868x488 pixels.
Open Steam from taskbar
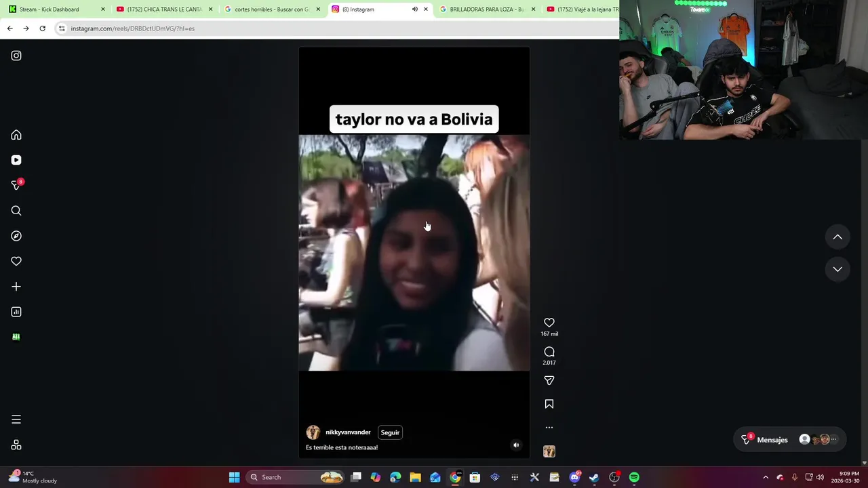point(594,477)
